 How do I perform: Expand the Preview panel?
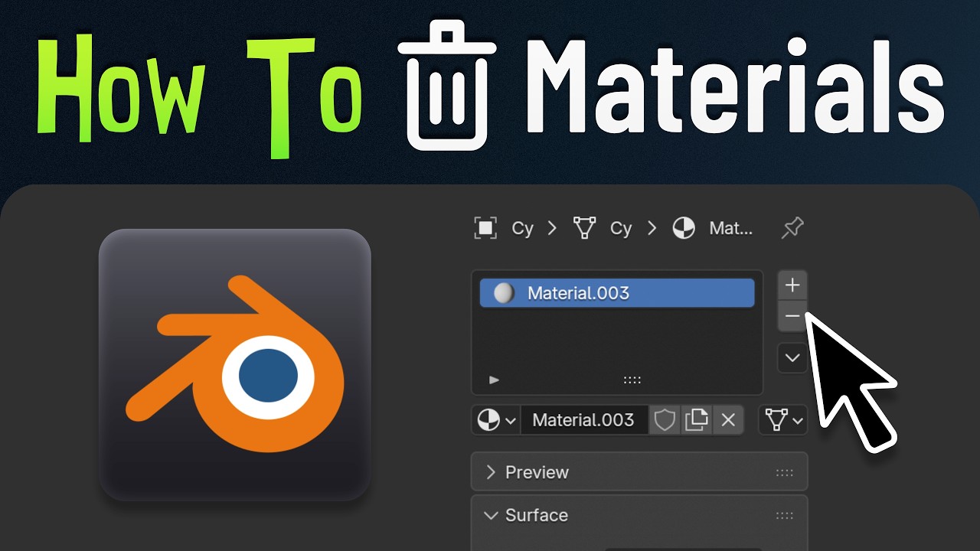(639, 472)
